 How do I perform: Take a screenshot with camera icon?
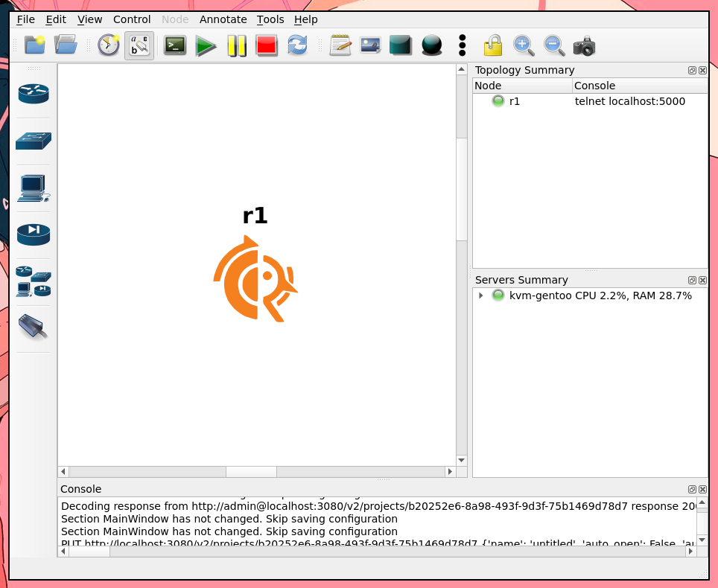point(584,46)
